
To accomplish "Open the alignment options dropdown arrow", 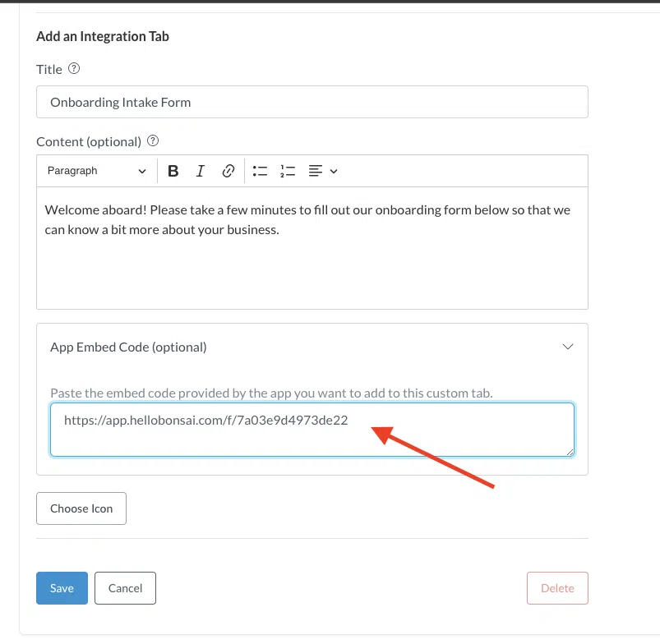I will tap(334, 171).
